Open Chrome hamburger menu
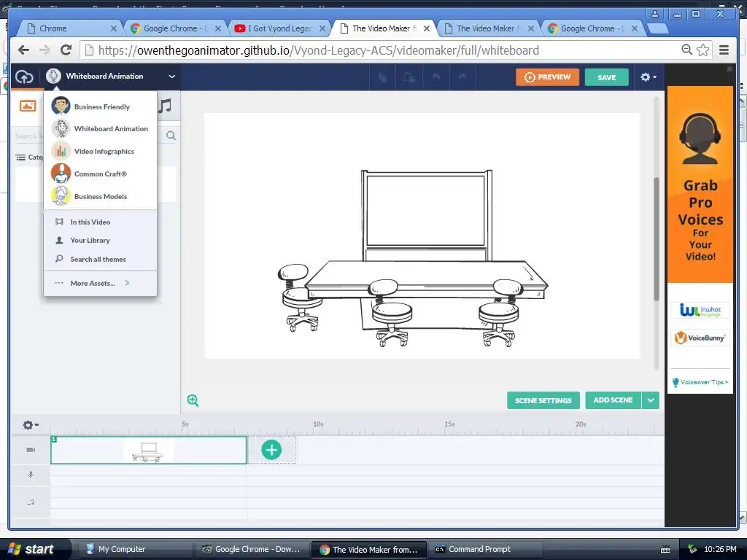This screenshot has width=747, height=560. click(x=724, y=50)
